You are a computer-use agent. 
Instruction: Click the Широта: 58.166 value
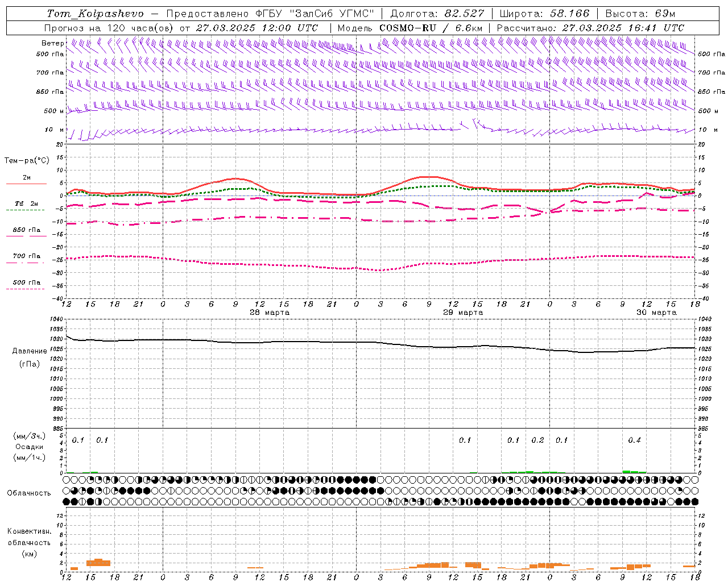tap(545, 14)
